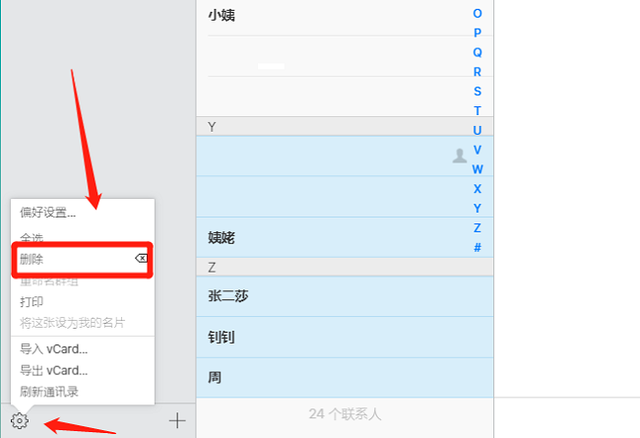Click the 24 个联系人 count label

coord(344,414)
